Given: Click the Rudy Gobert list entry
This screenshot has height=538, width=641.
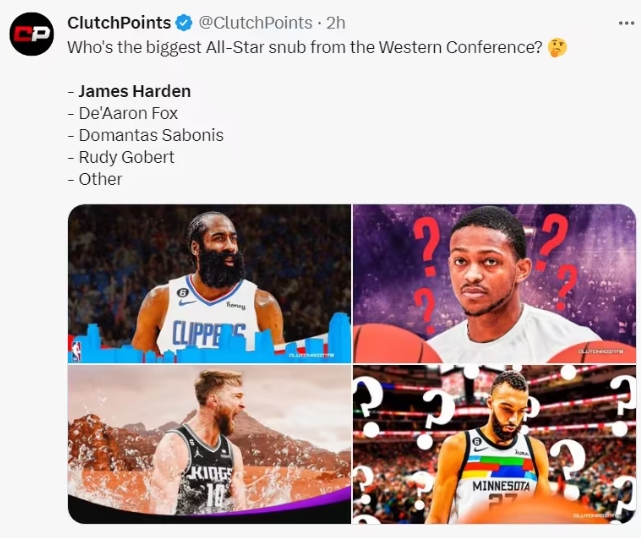Looking at the screenshot, I should [x=126, y=157].
